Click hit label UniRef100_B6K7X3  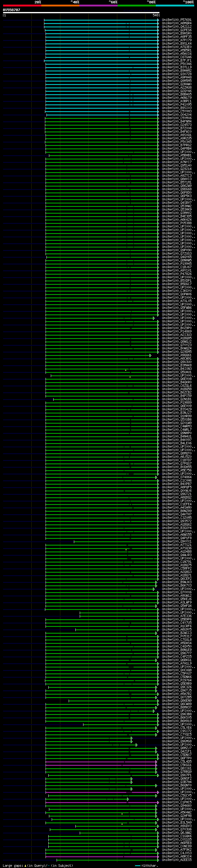(176, 585)
